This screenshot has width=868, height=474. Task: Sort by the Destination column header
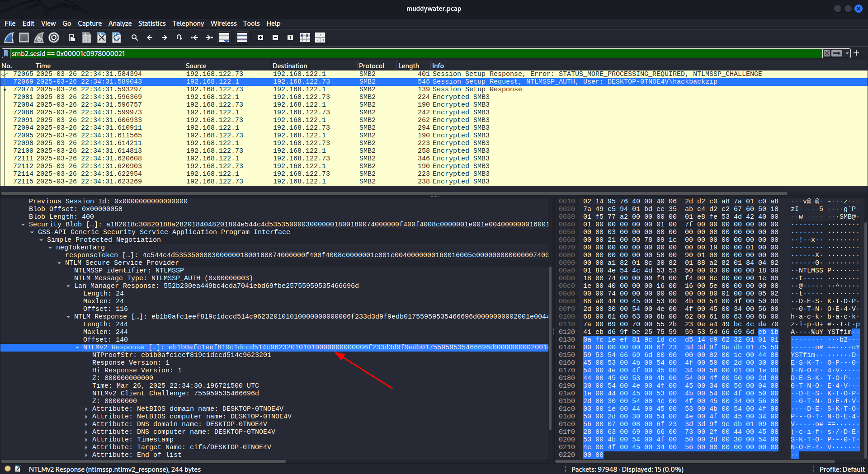click(x=314, y=66)
